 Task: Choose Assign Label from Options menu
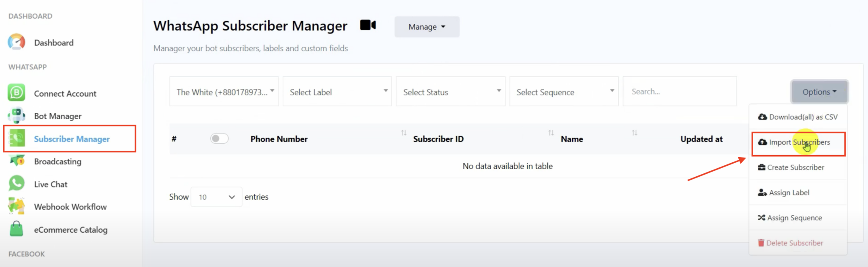pyautogui.click(x=798, y=192)
